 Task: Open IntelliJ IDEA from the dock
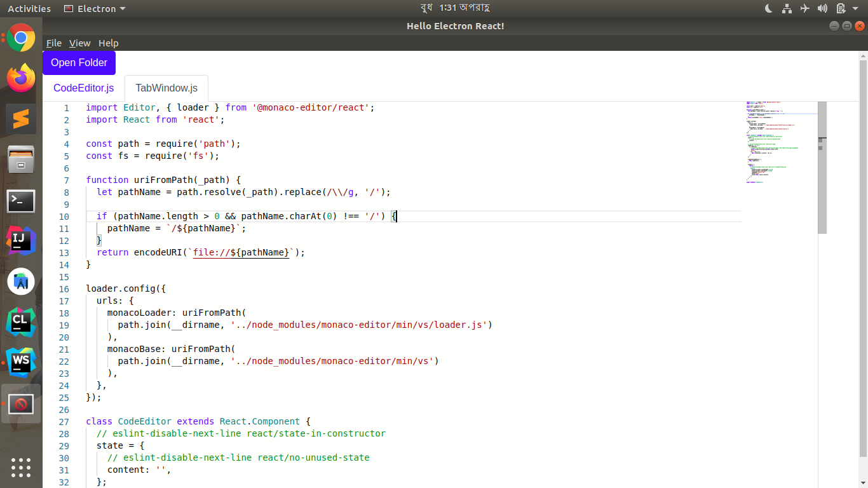pos(21,240)
